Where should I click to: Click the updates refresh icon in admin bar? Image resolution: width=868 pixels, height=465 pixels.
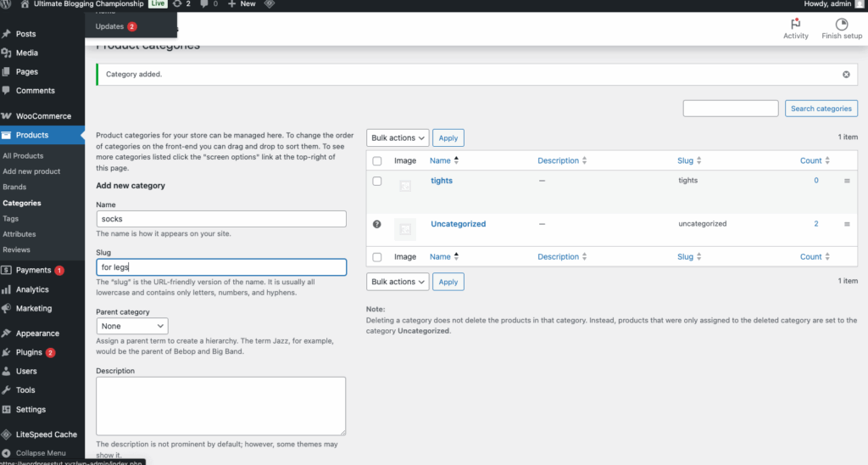click(x=177, y=3)
